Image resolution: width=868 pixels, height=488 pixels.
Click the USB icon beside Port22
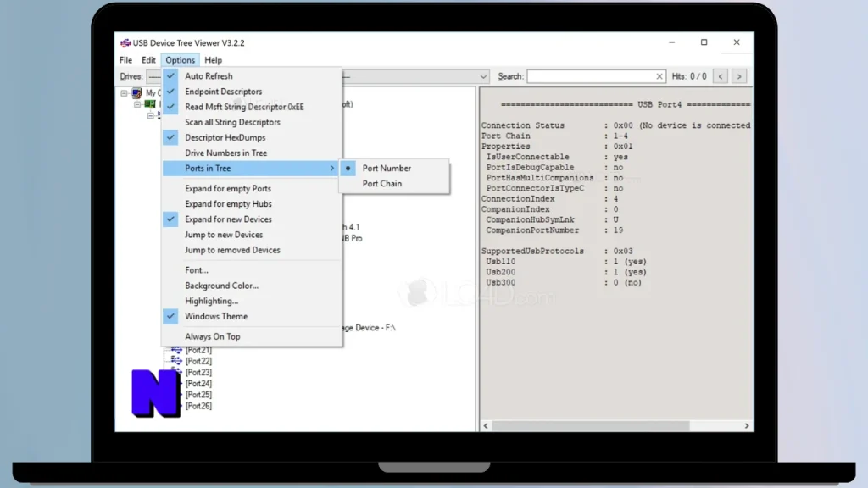click(x=176, y=361)
